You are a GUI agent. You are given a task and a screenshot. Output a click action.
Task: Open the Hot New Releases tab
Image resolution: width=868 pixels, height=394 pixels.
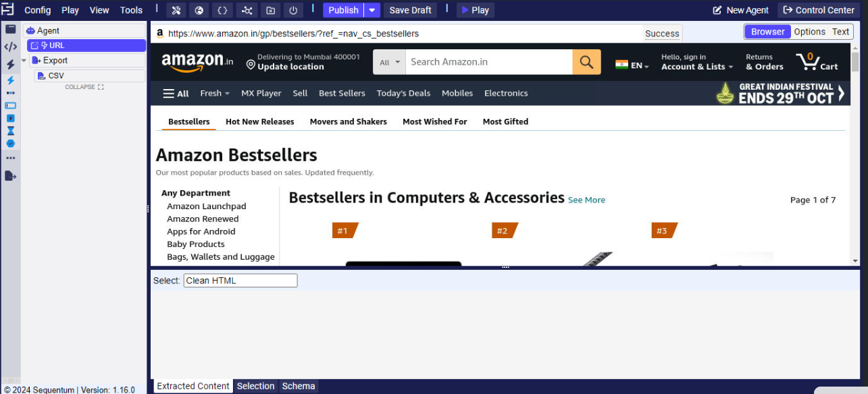click(260, 121)
